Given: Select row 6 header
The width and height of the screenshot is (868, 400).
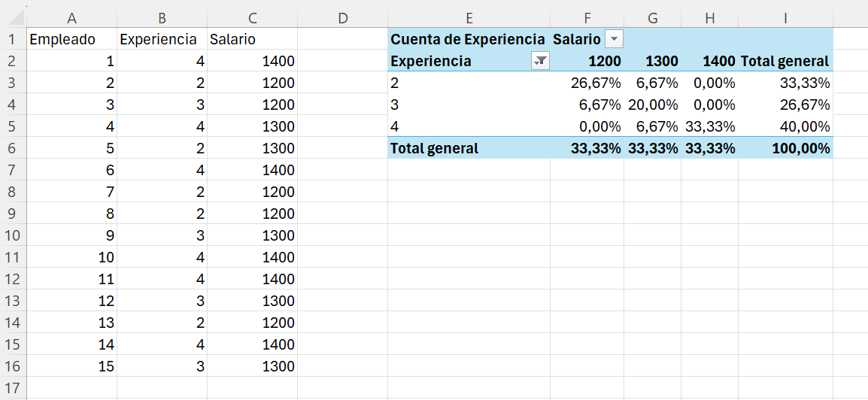Looking at the screenshot, I should coord(13,148).
